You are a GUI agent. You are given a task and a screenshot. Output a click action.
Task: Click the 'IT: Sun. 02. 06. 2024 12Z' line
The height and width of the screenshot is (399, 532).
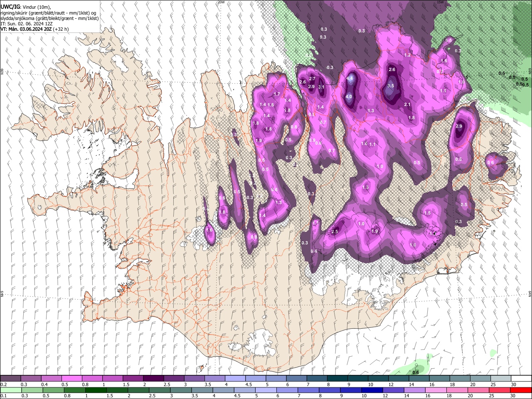pyautogui.click(x=27, y=24)
